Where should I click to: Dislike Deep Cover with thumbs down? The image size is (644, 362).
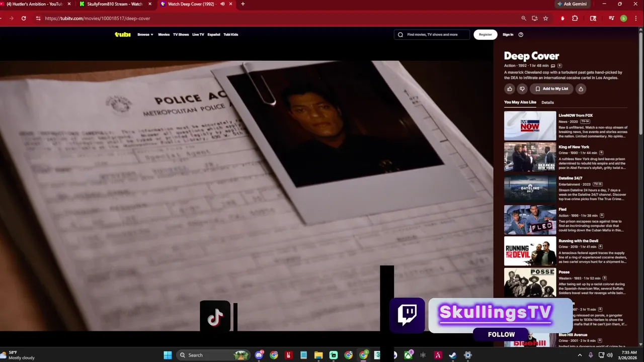(522, 89)
